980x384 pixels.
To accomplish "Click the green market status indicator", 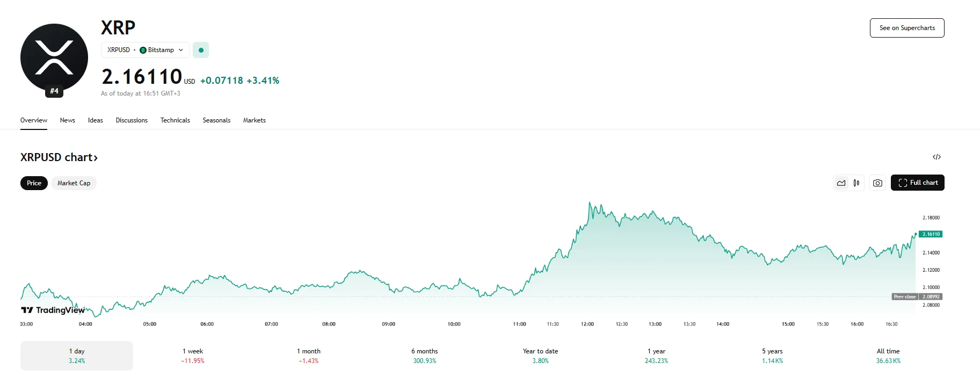I will (201, 50).
